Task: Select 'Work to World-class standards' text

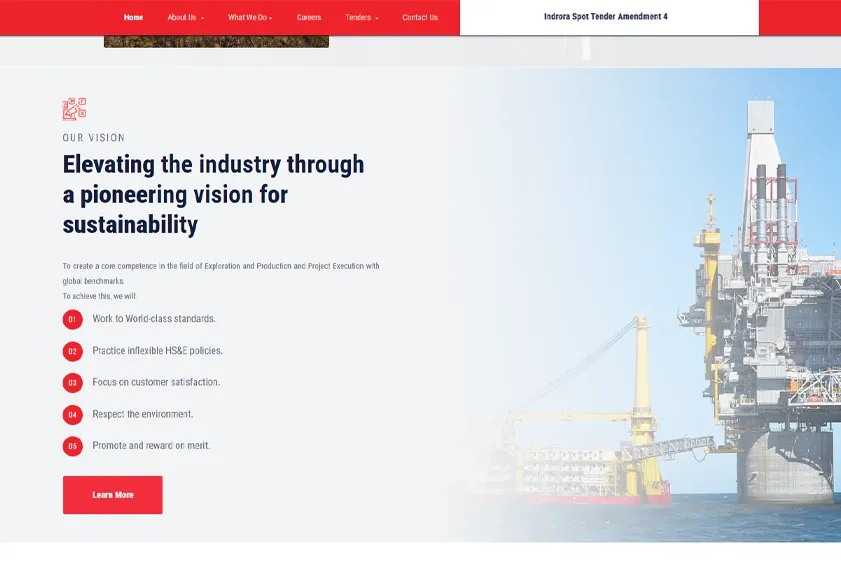Action: click(154, 319)
